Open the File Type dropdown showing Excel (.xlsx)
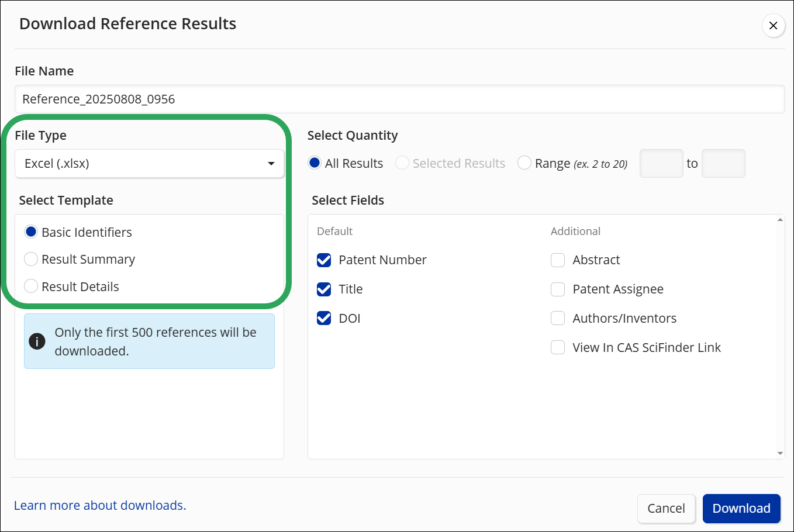 [150, 164]
